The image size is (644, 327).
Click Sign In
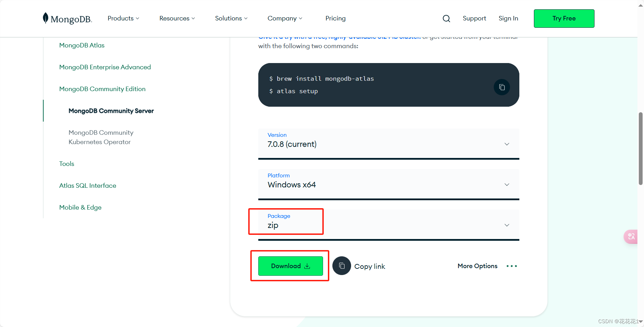pyautogui.click(x=508, y=18)
